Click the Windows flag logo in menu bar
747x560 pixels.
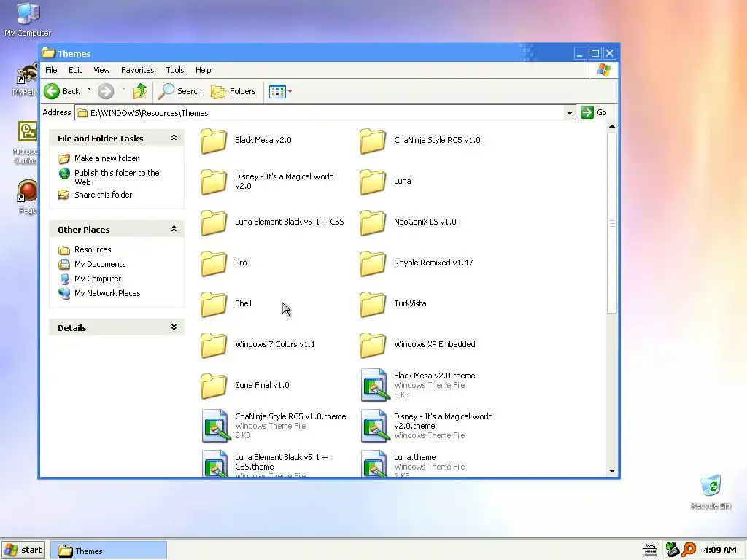click(603, 70)
